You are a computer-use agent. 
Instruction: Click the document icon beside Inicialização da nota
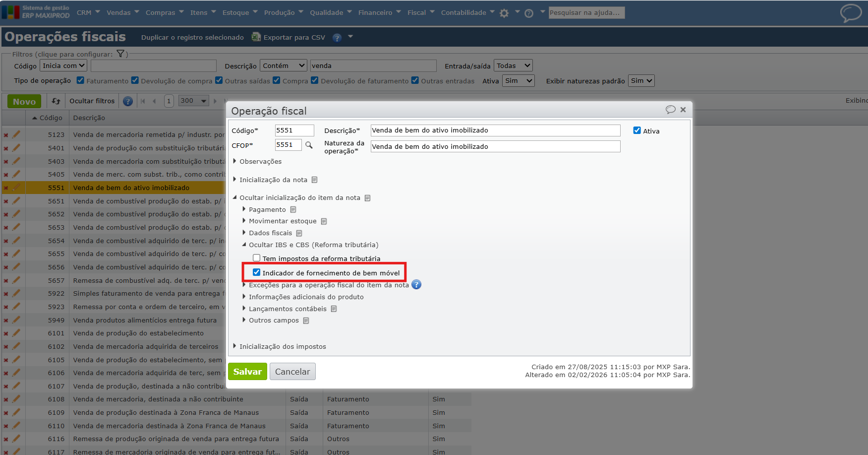[314, 180]
